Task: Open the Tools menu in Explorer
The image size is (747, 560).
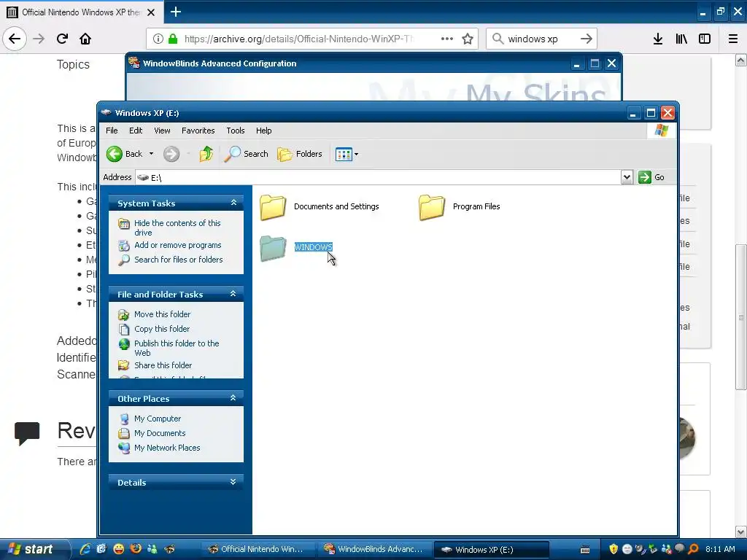Action: [236, 131]
